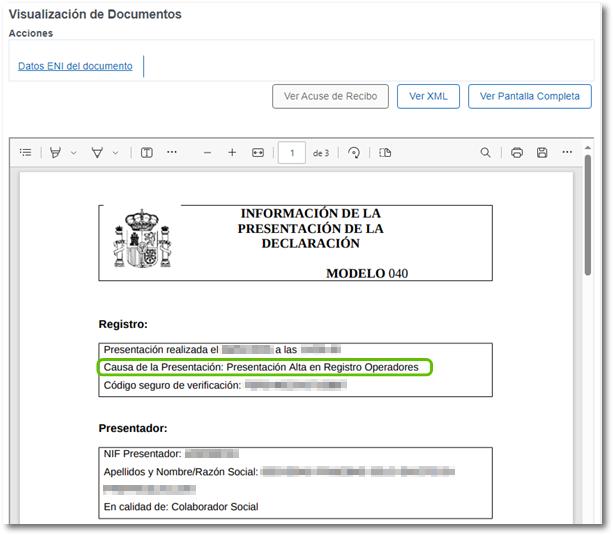Click the PDF viewer vertical scrollbar thumb
613x535 pixels.
pyautogui.click(x=588, y=215)
